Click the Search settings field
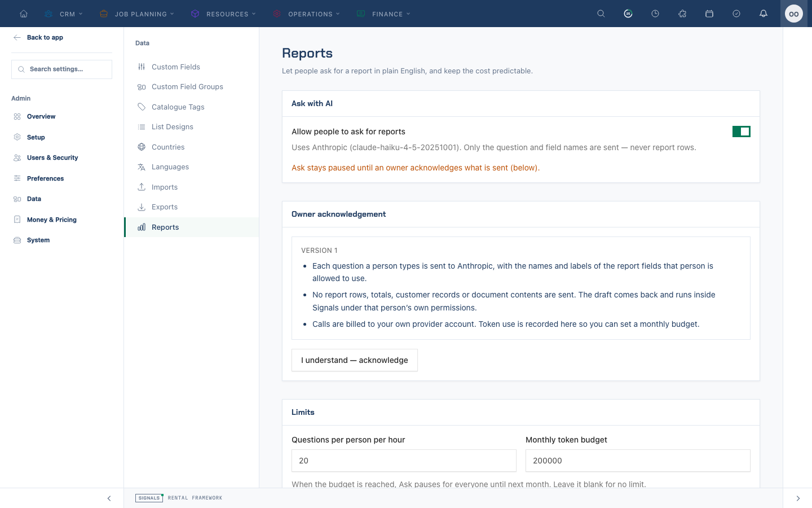This screenshot has height=508, width=812. tap(61, 69)
